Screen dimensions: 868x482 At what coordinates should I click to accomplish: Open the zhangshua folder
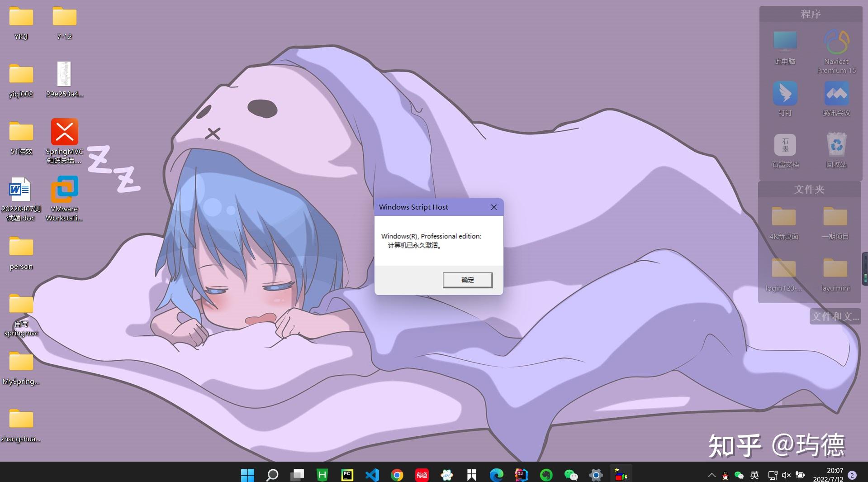pyautogui.click(x=21, y=426)
